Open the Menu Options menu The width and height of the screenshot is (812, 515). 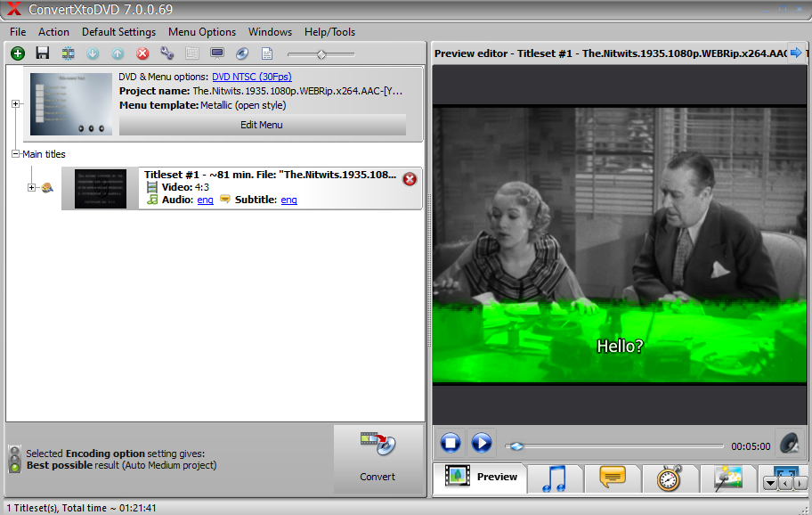[202, 32]
